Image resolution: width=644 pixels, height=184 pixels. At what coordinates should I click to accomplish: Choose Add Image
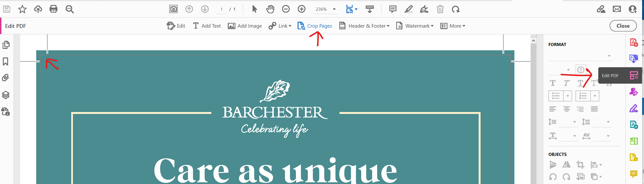pos(245,26)
